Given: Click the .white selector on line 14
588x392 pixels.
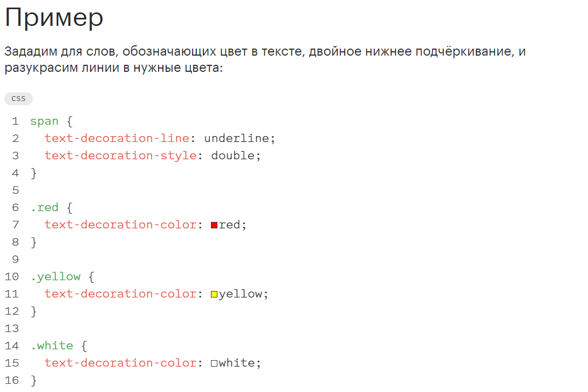Looking at the screenshot, I should [x=52, y=346].
